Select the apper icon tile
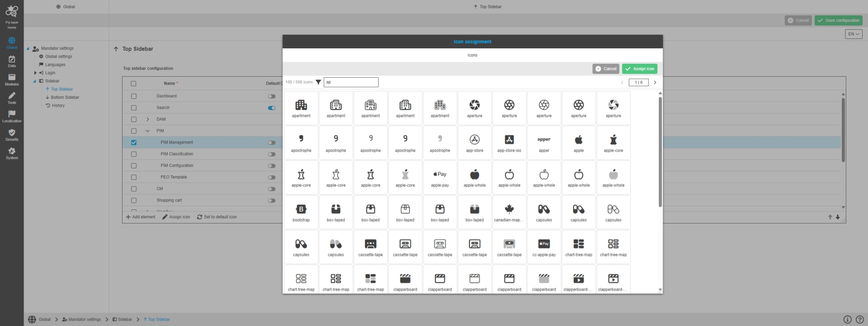Screen dimensions: 868x326 pos(544,142)
